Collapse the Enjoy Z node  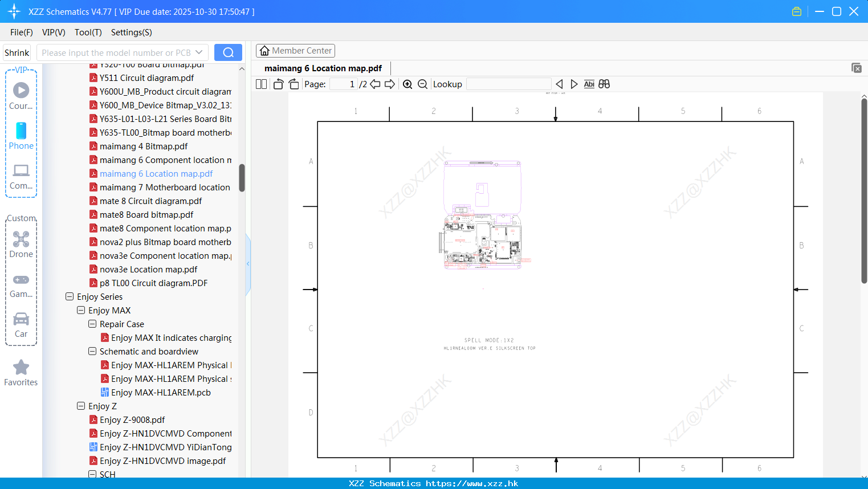(81, 406)
